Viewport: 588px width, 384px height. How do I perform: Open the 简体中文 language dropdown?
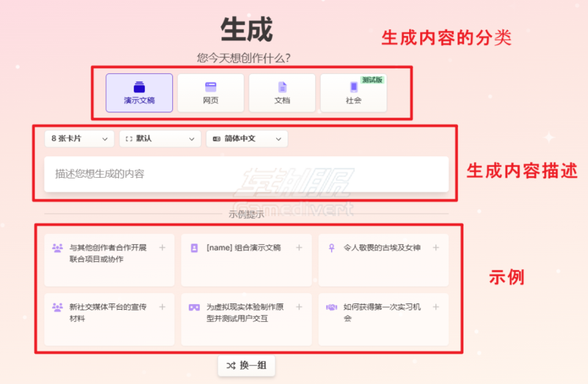pos(247,139)
